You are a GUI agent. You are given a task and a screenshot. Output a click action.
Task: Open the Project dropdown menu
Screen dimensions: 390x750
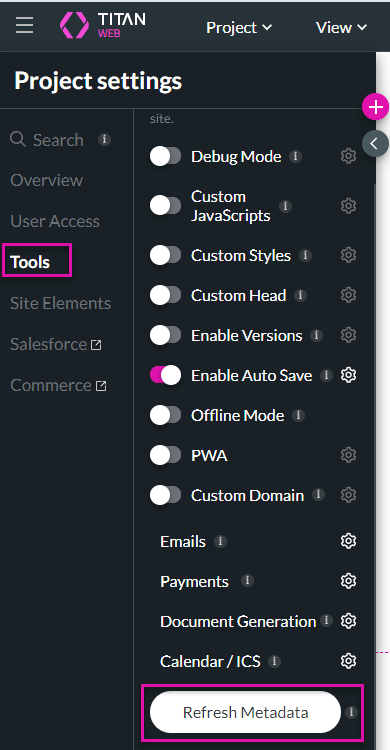[x=239, y=28]
